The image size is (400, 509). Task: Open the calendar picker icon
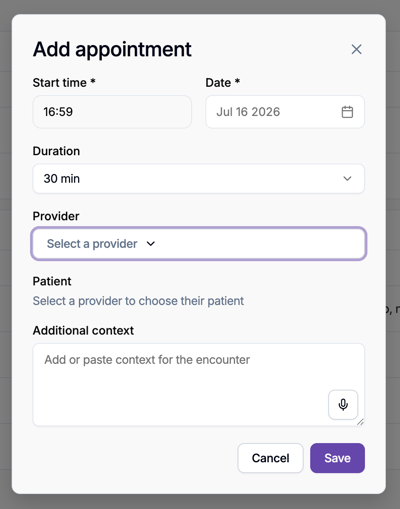347,112
